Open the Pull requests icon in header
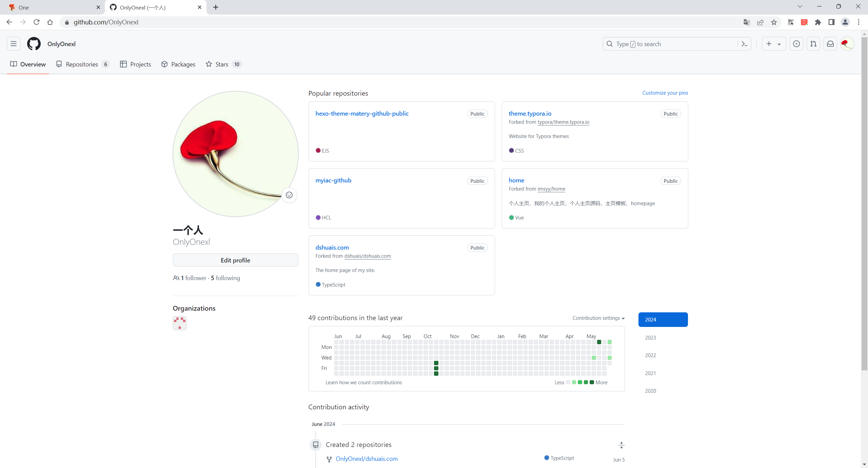Screen dimensions: 868x468 point(813,44)
